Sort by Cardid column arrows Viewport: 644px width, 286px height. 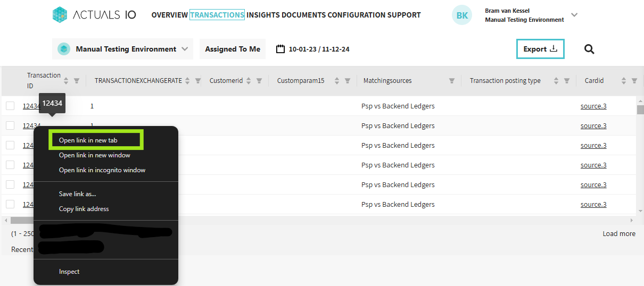coord(624,81)
